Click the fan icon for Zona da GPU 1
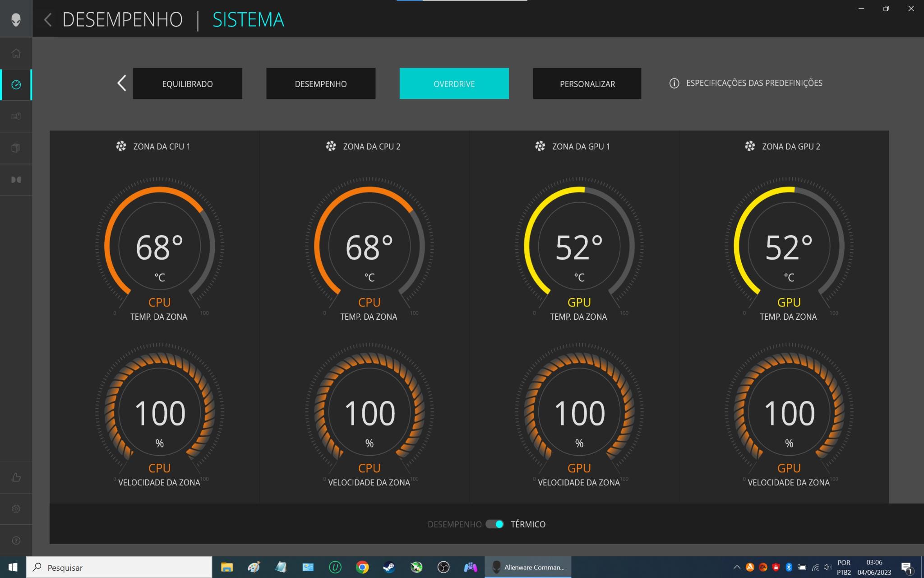924x578 pixels. 540,146
